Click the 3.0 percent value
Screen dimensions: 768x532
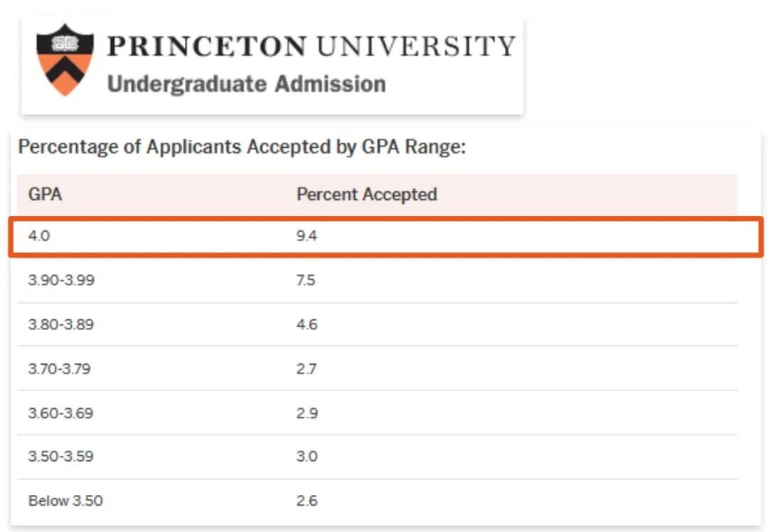(x=306, y=456)
